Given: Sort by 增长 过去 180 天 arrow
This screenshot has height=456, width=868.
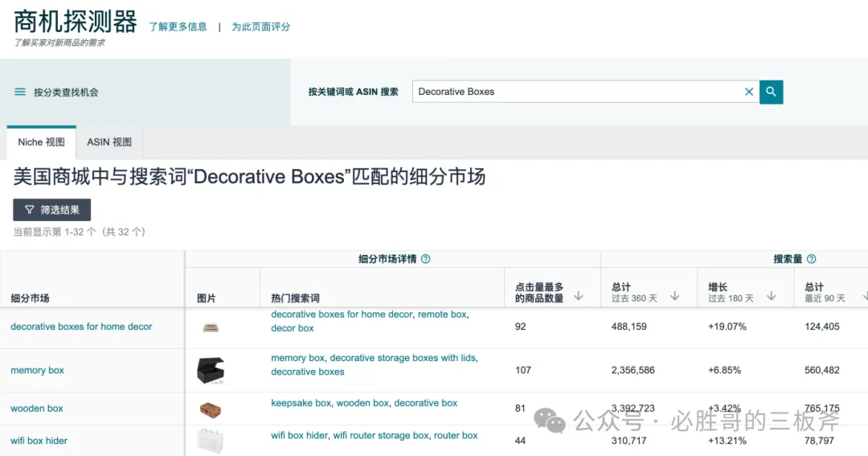Looking at the screenshot, I should 771,296.
